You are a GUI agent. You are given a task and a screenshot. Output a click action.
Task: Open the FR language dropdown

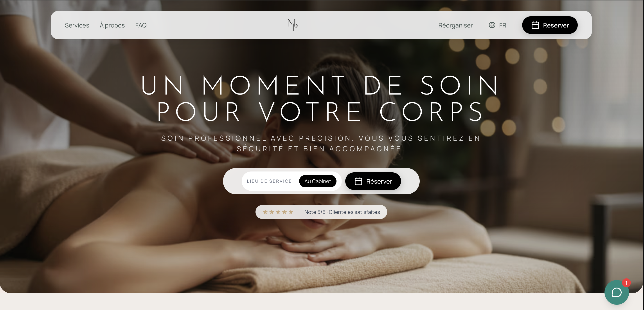(x=497, y=25)
